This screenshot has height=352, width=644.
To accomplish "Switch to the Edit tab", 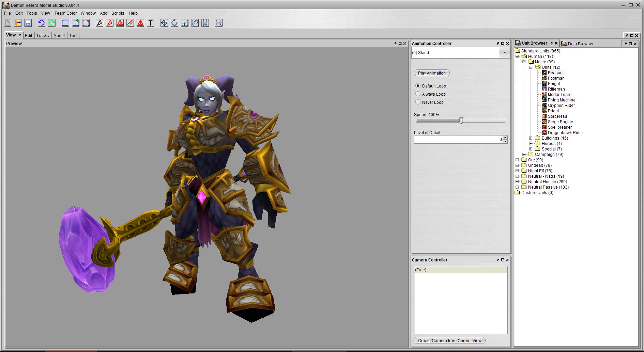I will (x=28, y=35).
